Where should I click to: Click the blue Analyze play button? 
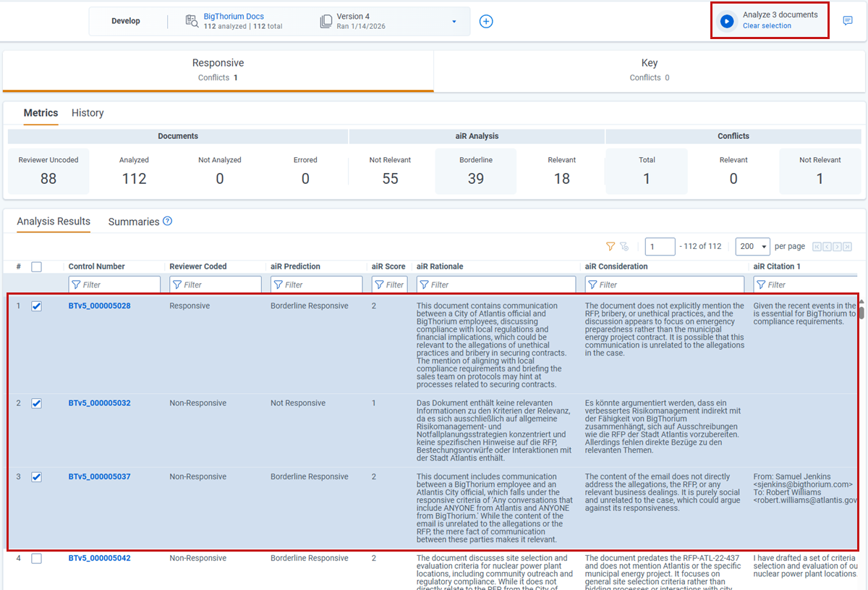[x=726, y=20]
